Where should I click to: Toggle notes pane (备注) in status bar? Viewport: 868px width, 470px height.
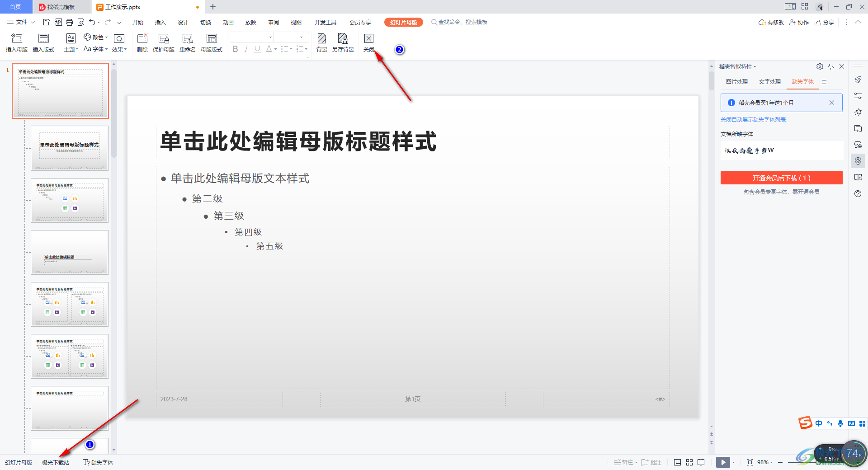625,462
